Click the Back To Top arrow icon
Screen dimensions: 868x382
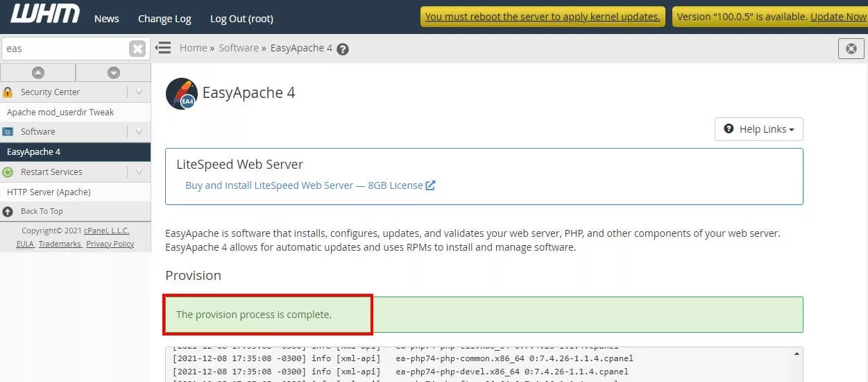(8, 211)
